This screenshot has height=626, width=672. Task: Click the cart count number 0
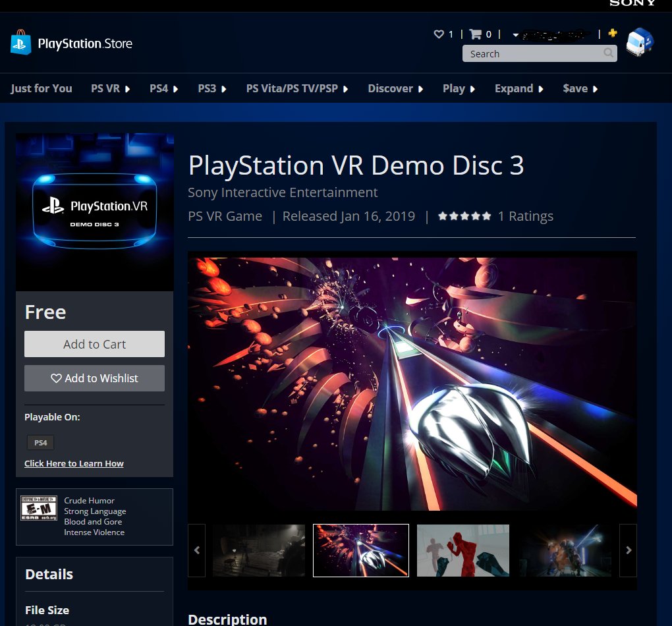click(489, 34)
